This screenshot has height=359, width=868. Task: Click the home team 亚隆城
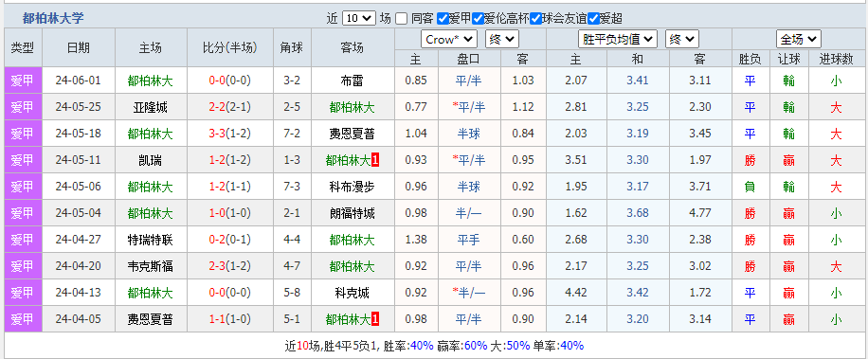tap(150, 107)
